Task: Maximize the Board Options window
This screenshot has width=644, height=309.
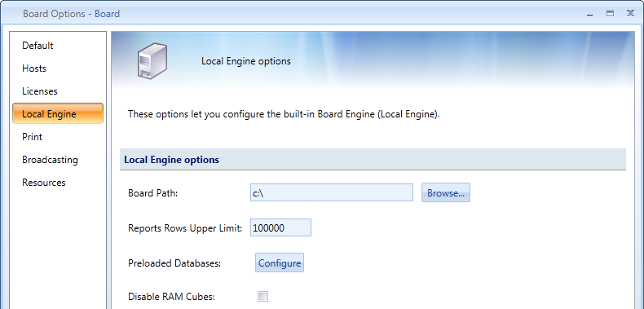Action: [611, 14]
